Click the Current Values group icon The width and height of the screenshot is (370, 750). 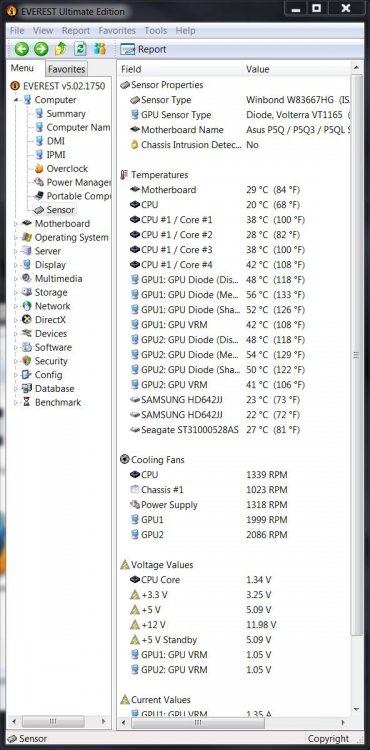point(125,700)
